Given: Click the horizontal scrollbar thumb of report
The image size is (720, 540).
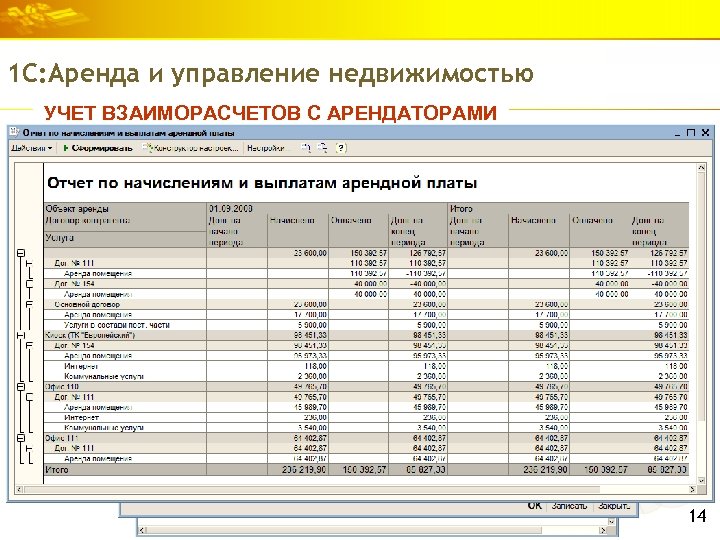Looking at the screenshot, I should 312,489.
